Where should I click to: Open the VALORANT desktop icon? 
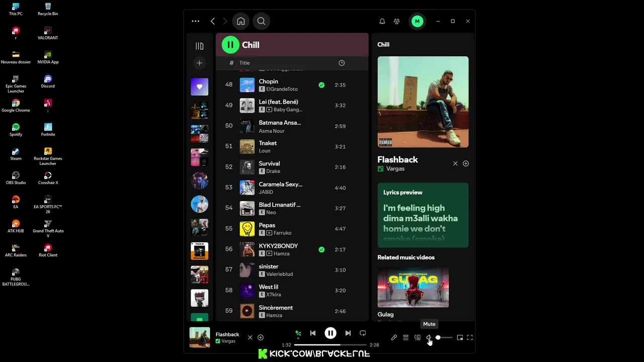click(x=48, y=33)
